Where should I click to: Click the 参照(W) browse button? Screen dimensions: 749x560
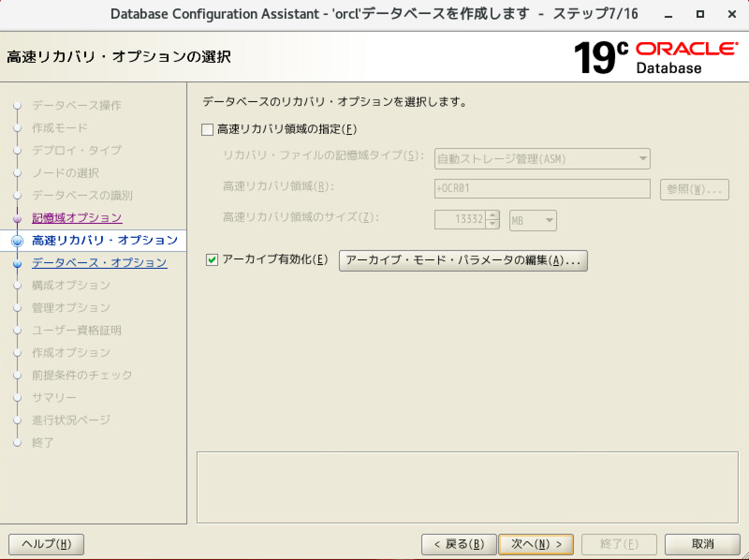pyautogui.click(x=694, y=189)
